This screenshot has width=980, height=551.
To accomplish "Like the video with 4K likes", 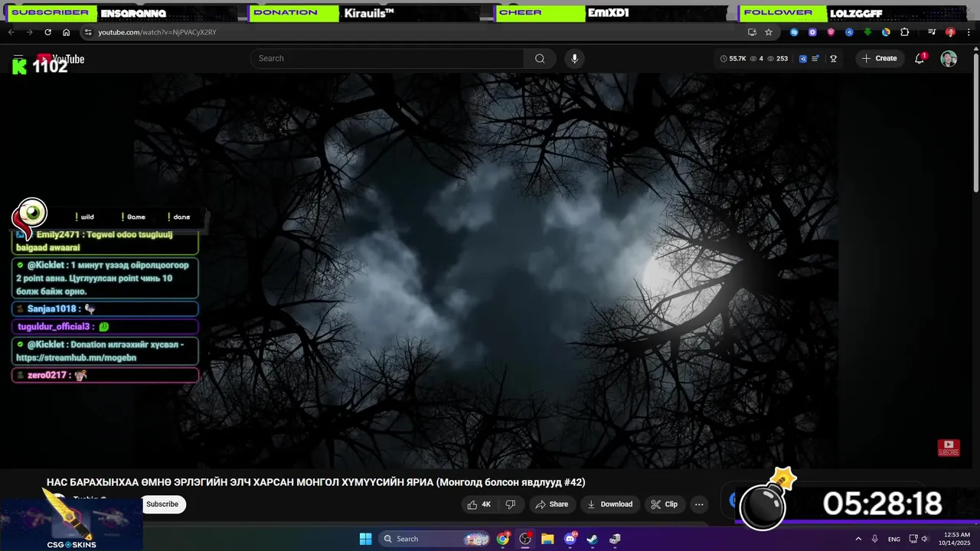I will (479, 504).
